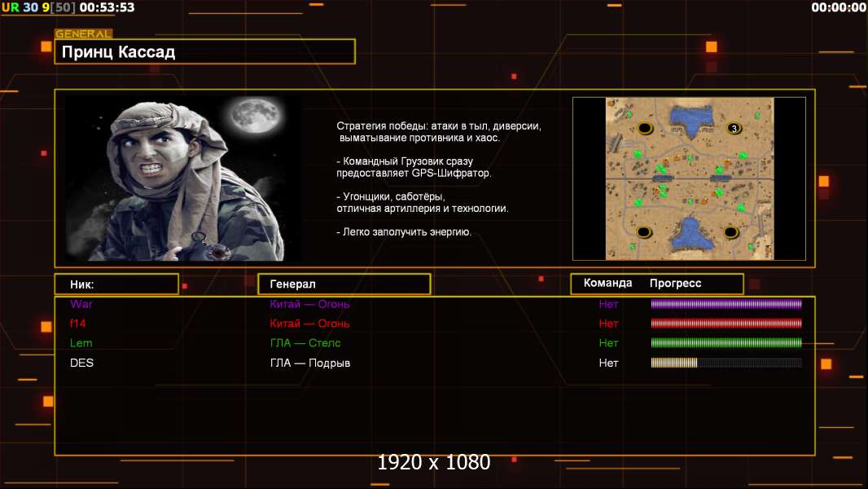Click the purple loading progress bar for War

(726, 304)
